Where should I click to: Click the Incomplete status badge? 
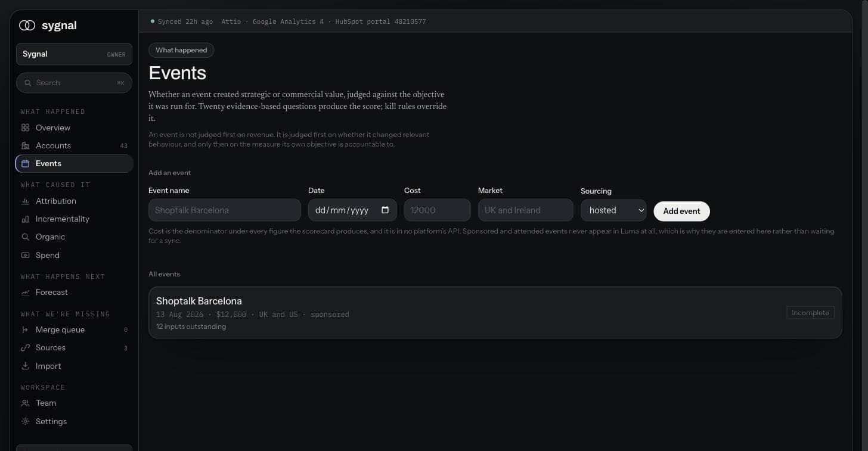[x=810, y=313]
